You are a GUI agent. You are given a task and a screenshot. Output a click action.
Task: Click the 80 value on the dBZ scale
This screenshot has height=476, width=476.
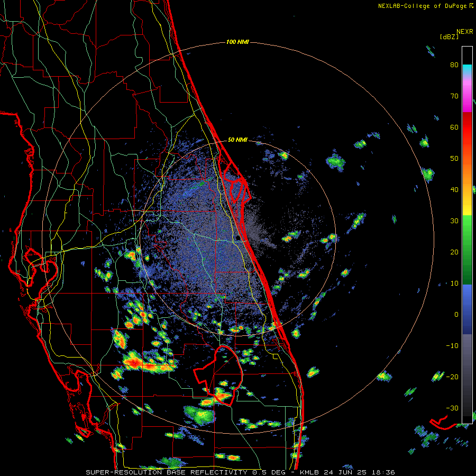click(x=454, y=65)
